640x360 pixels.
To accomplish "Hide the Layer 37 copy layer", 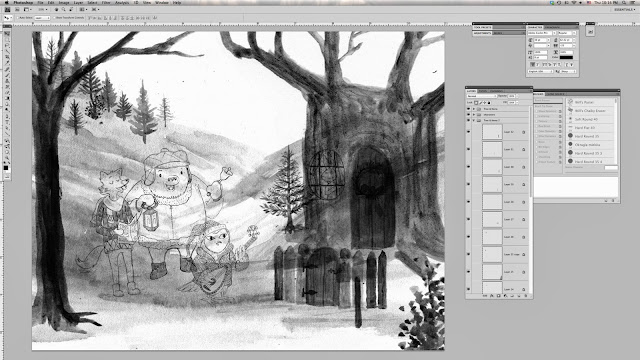I will point(468,254).
